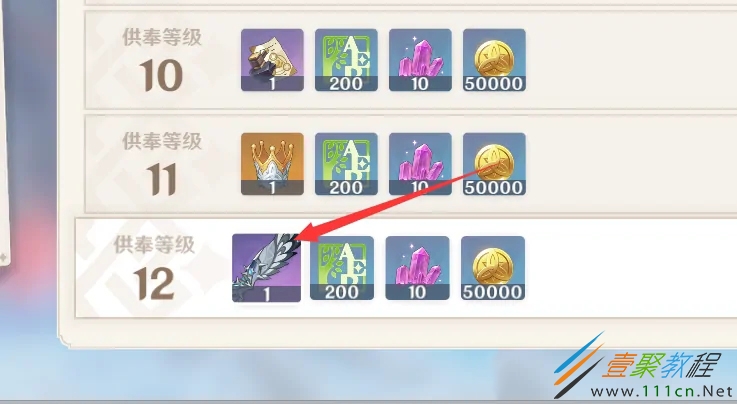
Task: Select the 50000 Mora coin in level 11 row
Action: (494, 164)
